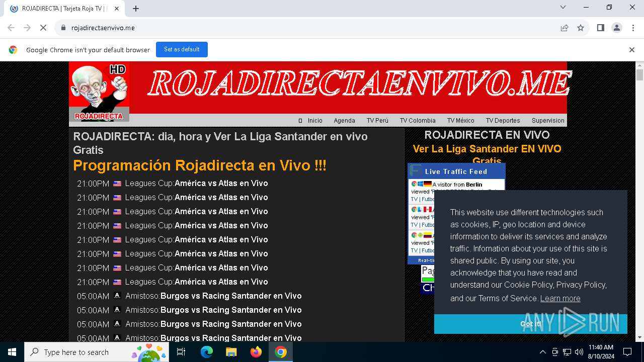This screenshot has height=362, width=644.
Task: Open the Chrome side panel
Action: tap(601, 28)
